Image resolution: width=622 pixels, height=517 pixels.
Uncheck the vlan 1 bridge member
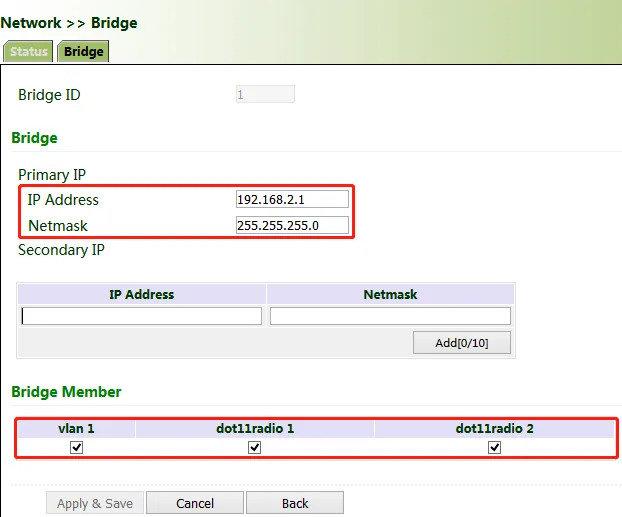click(x=76, y=448)
